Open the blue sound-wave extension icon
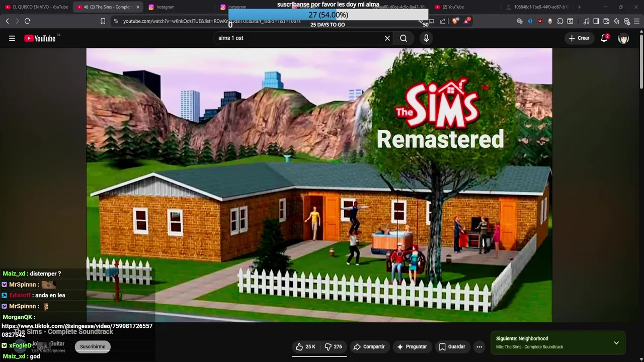The width and height of the screenshot is (644, 362). [x=530, y=21]
